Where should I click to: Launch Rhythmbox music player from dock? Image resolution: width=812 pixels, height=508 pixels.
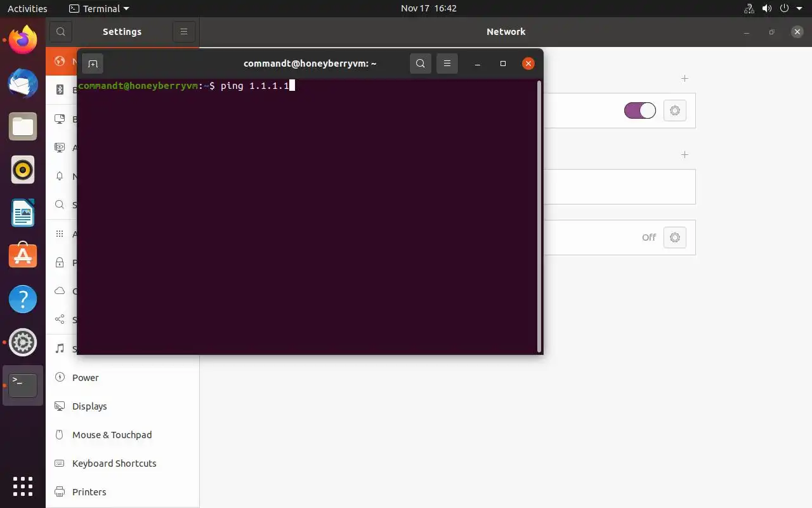pyautogui.click(x=23, y=170)
